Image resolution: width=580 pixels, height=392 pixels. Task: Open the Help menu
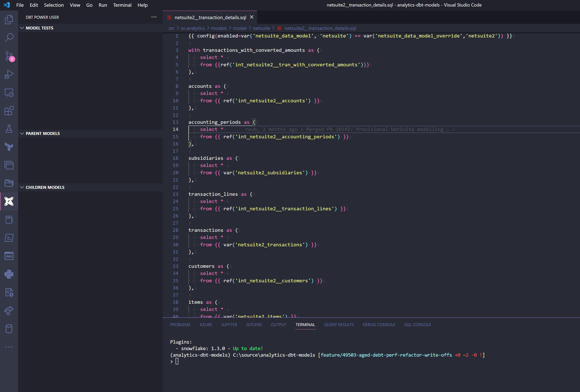pos(143,5)
